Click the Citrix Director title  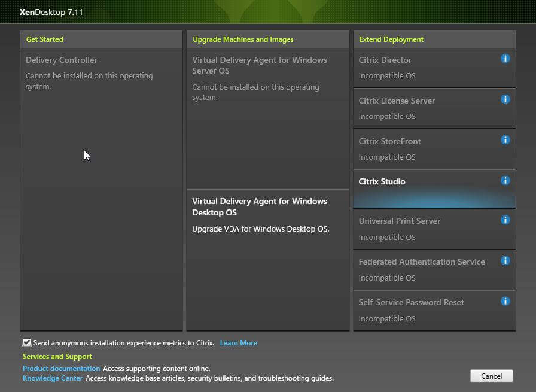coord(385,60)
